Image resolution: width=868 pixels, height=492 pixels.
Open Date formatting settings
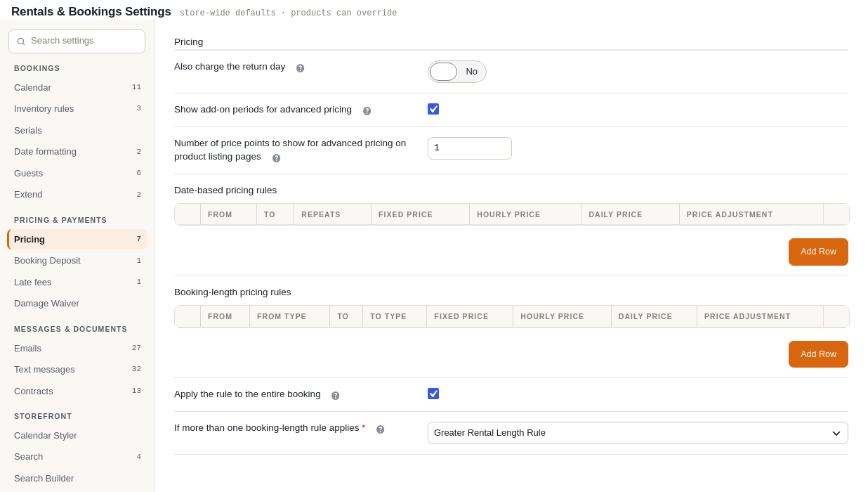tap(77, 152)
